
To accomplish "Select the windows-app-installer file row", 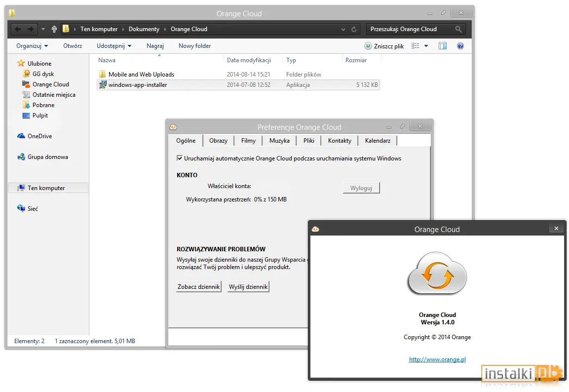I will 238,85.
